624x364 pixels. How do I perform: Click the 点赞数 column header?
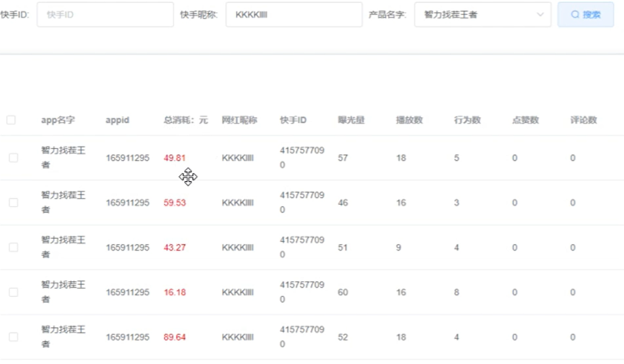click(x=525, y=120)
